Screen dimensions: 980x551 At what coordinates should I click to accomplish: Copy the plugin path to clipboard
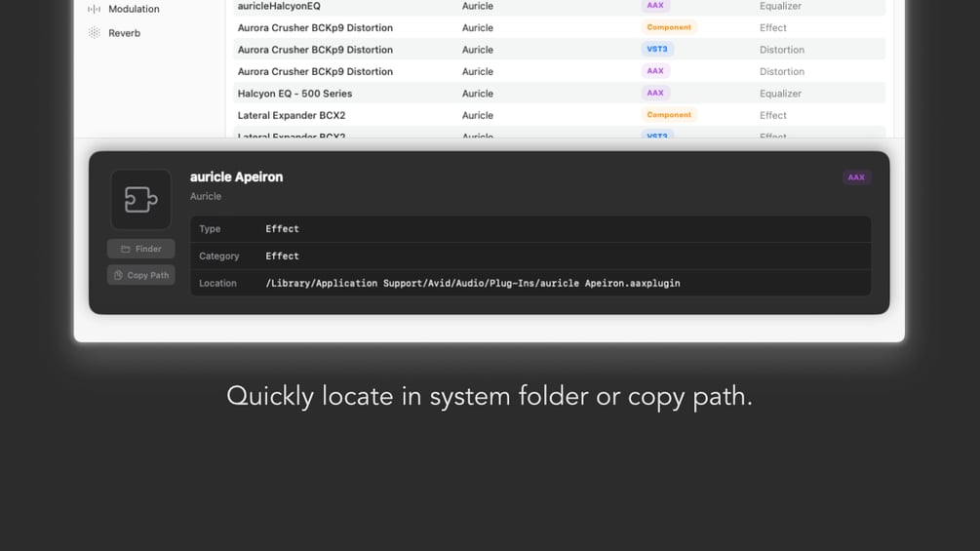point(140,275)
